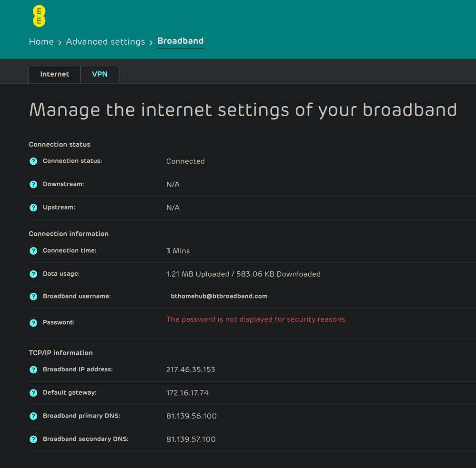Show help for Broadband IP address
The height and width of the screenshot is (468, 476).
click(33, 370)
